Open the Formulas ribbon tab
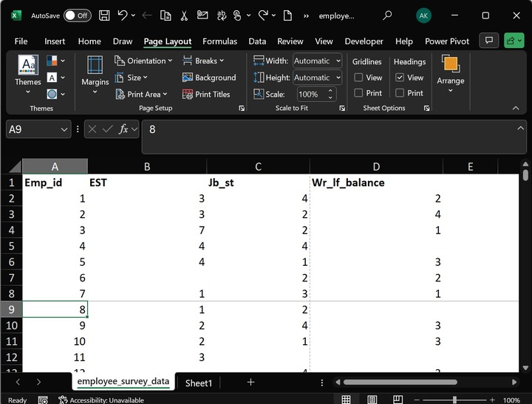This screenshot has width=532, height=404. click(x=219, y=41)
